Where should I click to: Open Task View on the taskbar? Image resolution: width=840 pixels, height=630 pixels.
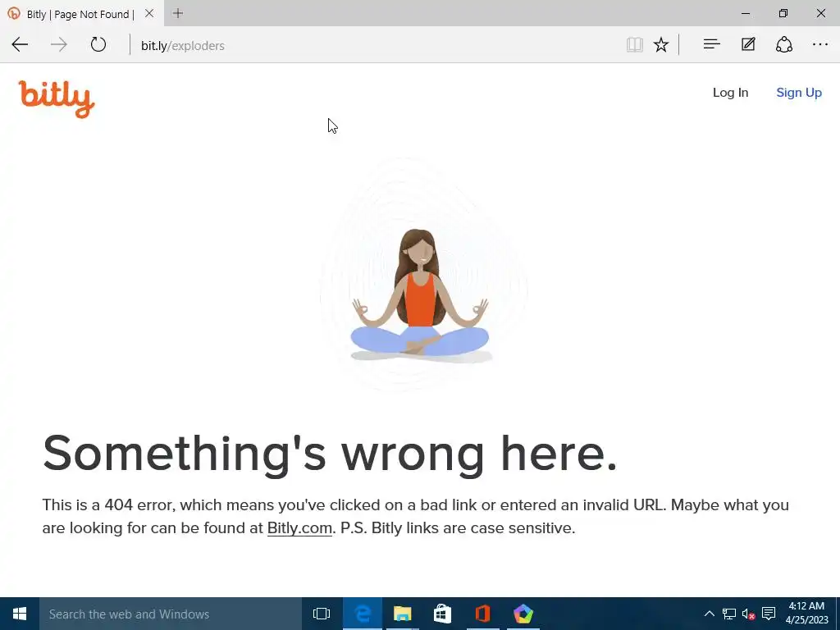click(x=322, y=614)
